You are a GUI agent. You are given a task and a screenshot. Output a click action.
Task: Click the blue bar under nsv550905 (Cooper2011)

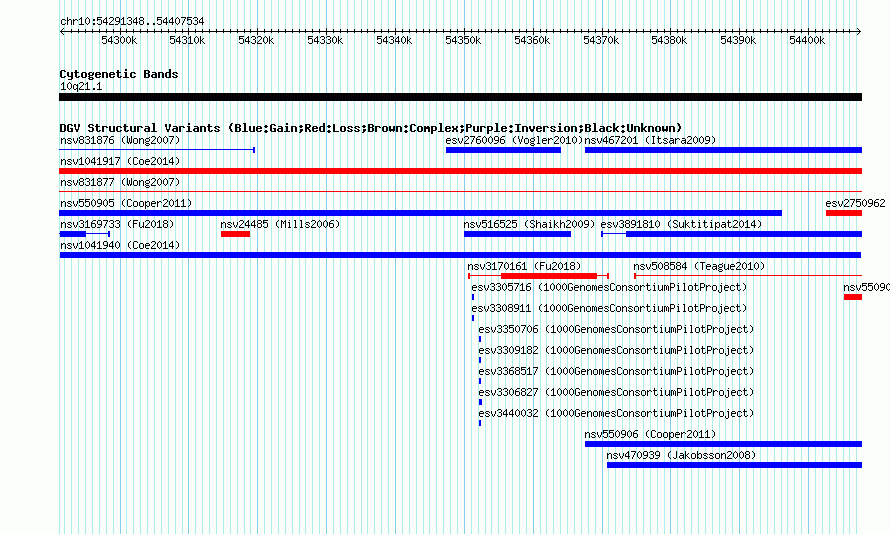(x=421, y=213)
